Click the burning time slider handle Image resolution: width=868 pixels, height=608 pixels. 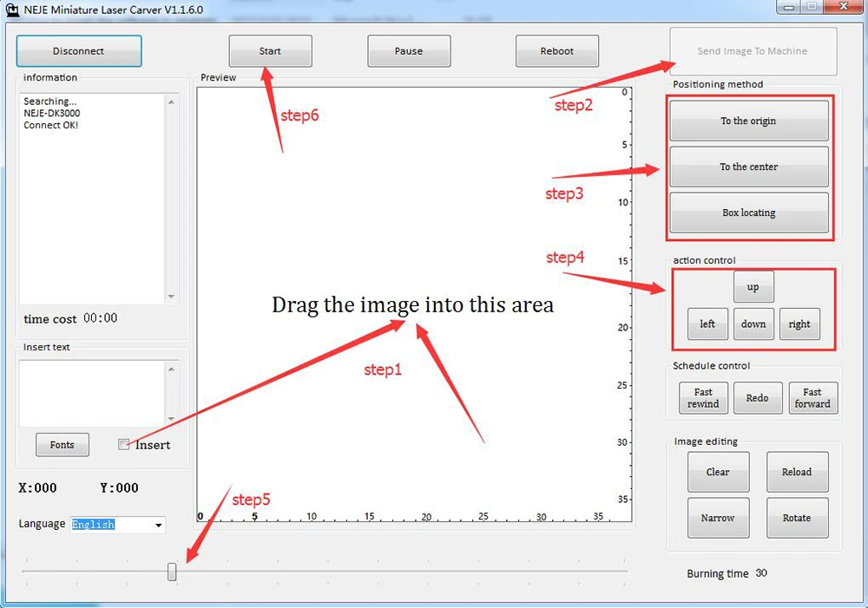point(172,572)
